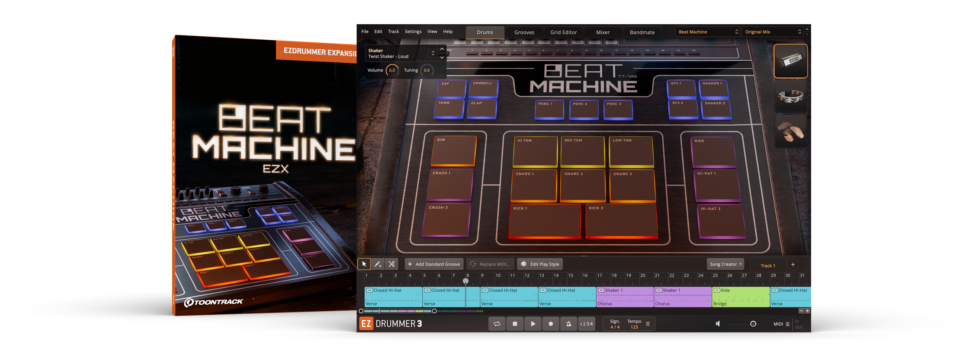Viewport: 980px width, 357px height.
Task: Select the scissors cut tool
Action: tap(391, 264)
